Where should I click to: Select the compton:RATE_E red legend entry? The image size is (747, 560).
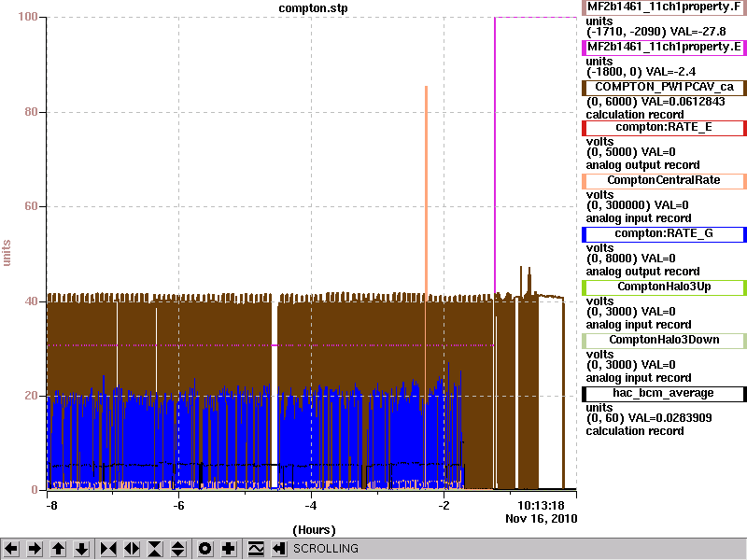pyautogui.click(x=664, y=127)
